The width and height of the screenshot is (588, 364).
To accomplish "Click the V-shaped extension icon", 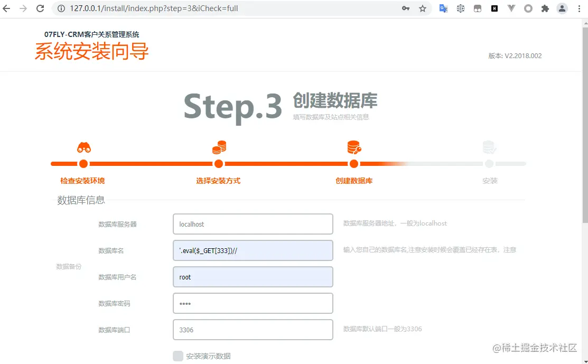I will click(511, 8).
